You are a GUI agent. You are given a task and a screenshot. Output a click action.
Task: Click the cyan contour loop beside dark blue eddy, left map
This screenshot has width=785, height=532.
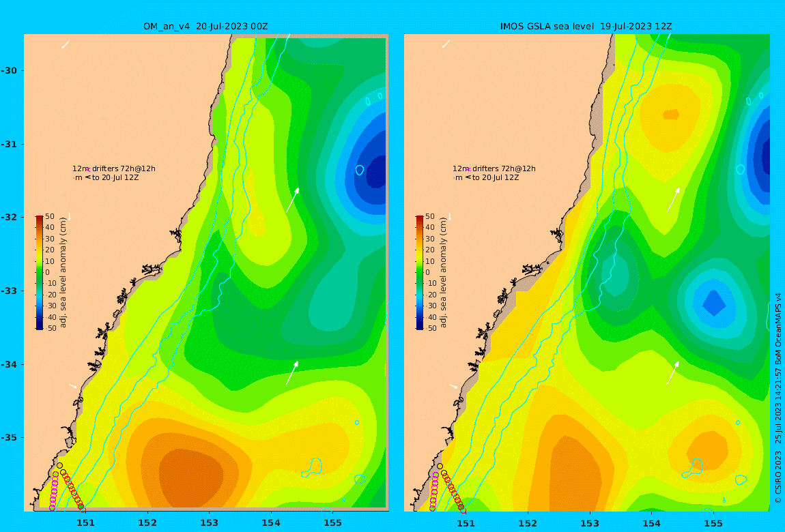coord(360,170)
